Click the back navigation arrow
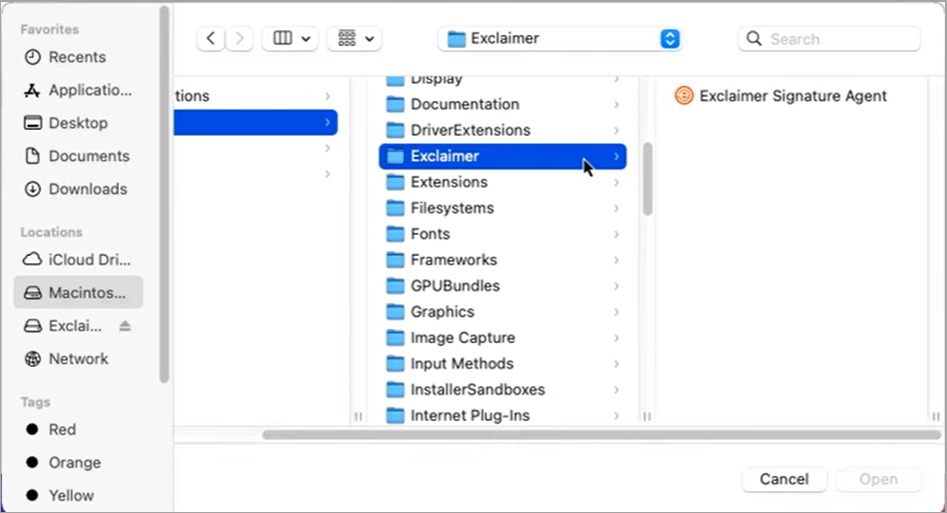This screenshot has width=947, height=513. tap(211, 39)
